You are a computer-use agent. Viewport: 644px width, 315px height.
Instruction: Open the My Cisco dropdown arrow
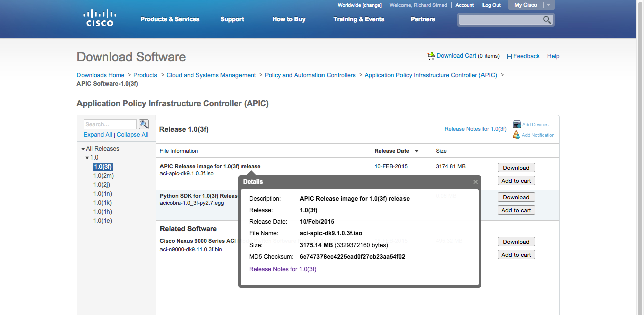(549, 5)
